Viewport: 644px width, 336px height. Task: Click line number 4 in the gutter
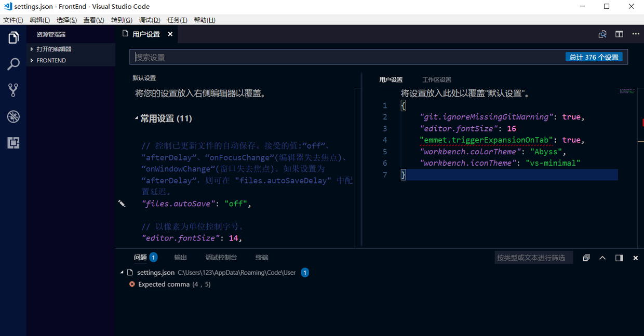(385, 140)
